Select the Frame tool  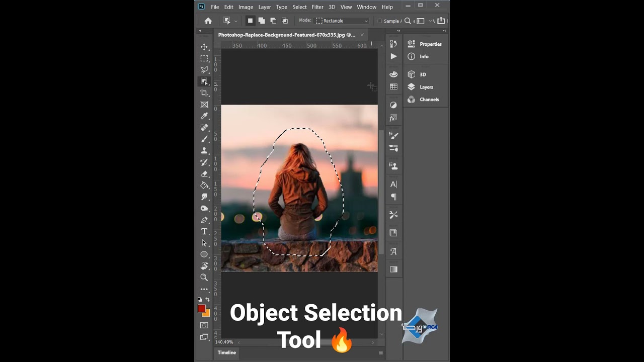click(x=204, y=105)
